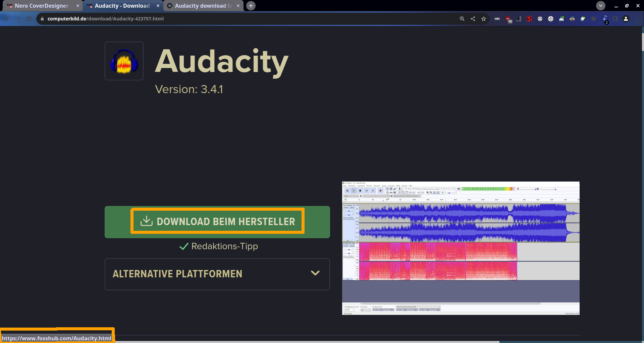The width and height of the screenshot is (644, 343).
Task: Expand the ALTERNATIVE PLATTFORMEN section
Action: click(217, 274)
